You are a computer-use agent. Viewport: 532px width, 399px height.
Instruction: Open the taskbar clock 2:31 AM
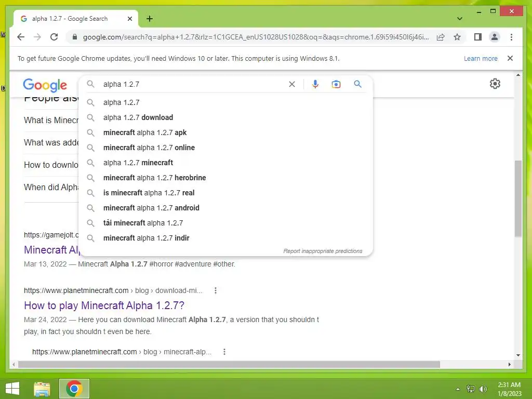tap(509, 389)
